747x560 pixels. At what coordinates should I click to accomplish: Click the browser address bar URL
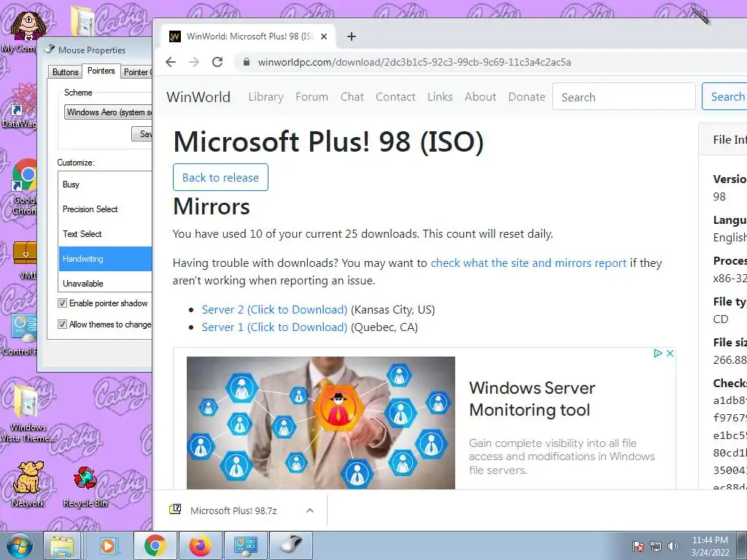click(x=414, y=63)
